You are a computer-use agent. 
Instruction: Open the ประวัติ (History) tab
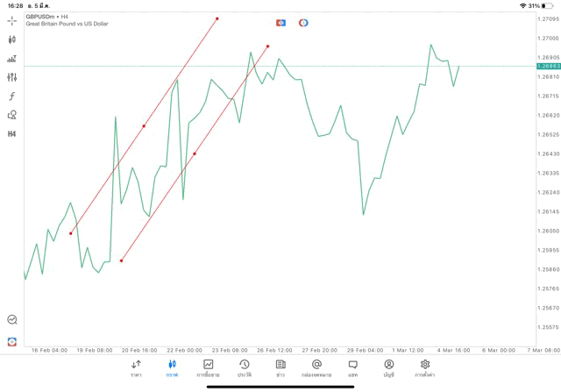244,367
